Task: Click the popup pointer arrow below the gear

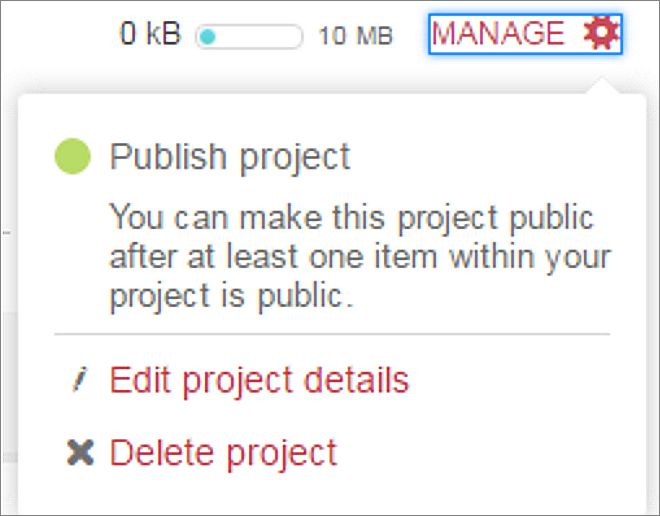Action: coord(603,86)
